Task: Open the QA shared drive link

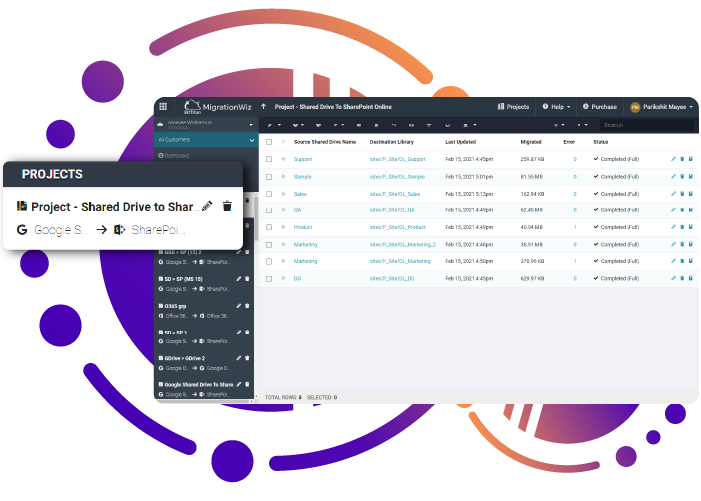Action: coord(297,210)
